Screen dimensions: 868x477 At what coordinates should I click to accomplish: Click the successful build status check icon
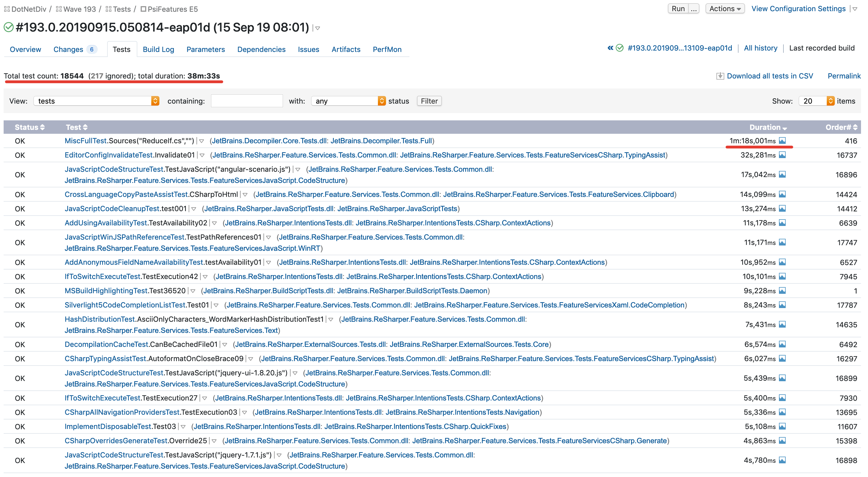coord(8,27)
